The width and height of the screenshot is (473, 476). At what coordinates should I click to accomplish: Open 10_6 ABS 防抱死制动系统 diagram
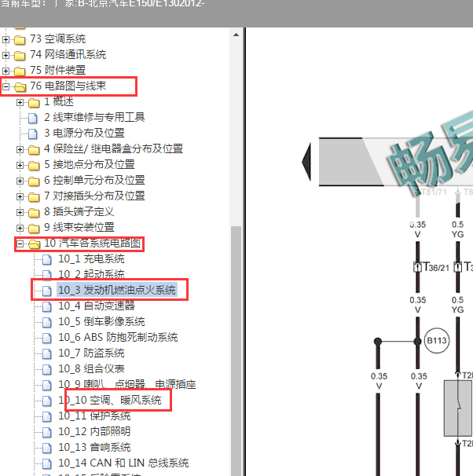[118, 337]
